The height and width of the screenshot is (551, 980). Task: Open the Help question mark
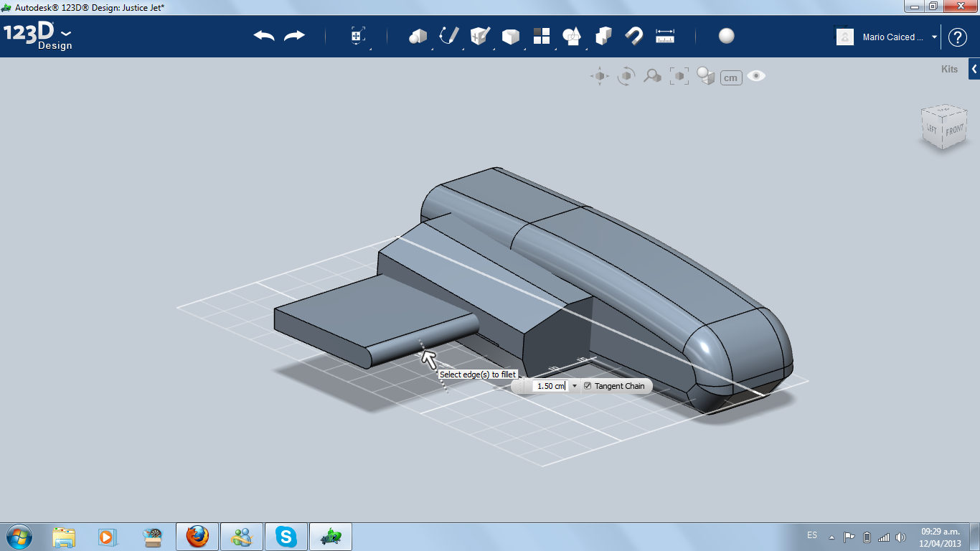click(958, 37)
